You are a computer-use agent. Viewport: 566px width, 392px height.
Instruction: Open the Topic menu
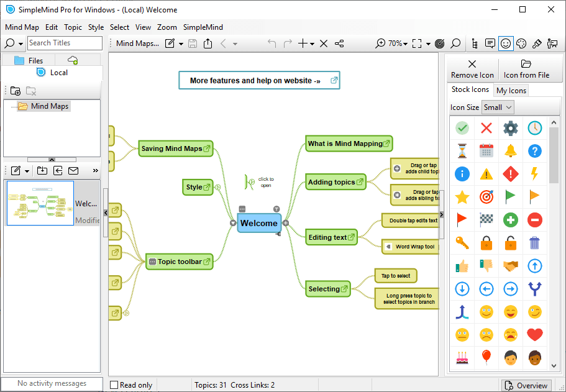click(73, 27)
